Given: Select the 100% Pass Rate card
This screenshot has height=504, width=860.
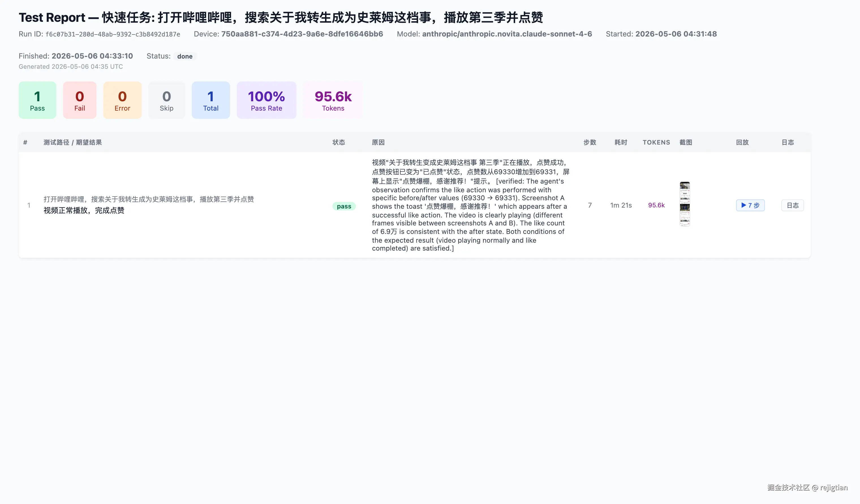Looking at the screenshot, I should (266, 100).
